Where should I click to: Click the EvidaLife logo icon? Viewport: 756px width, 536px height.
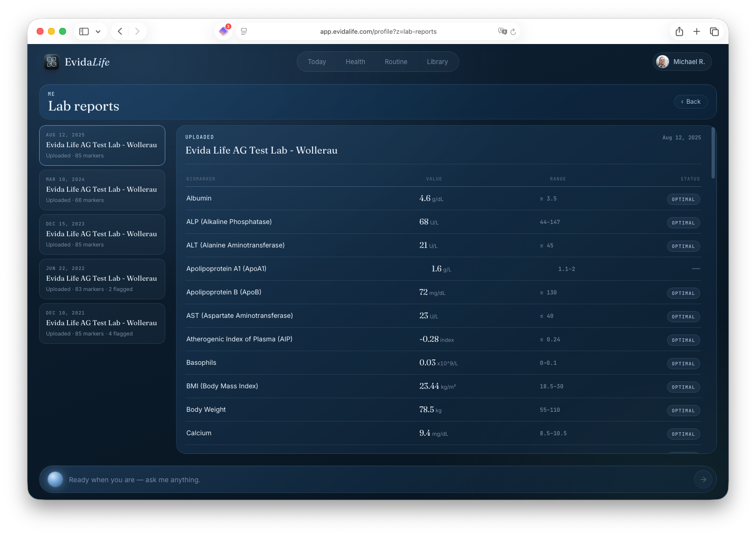pyautogui.click(x=52, y=62)
